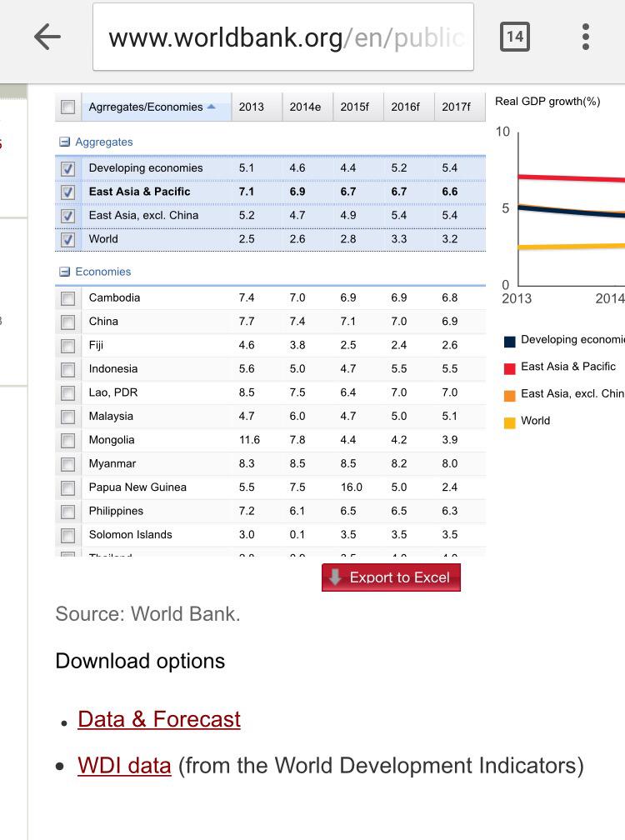The image size is (625, 840).
Task: Check the Myanmar checkbox
Action: coord(68,464)
